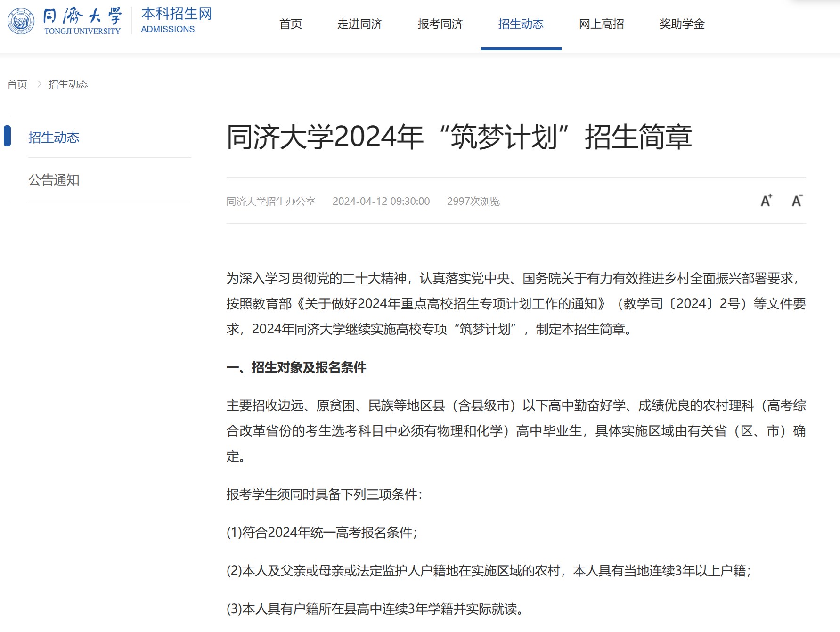Open the 奖助学金 navigation menu item
Viewport: 840px width, 632px height.
click(x=682, y=24)
